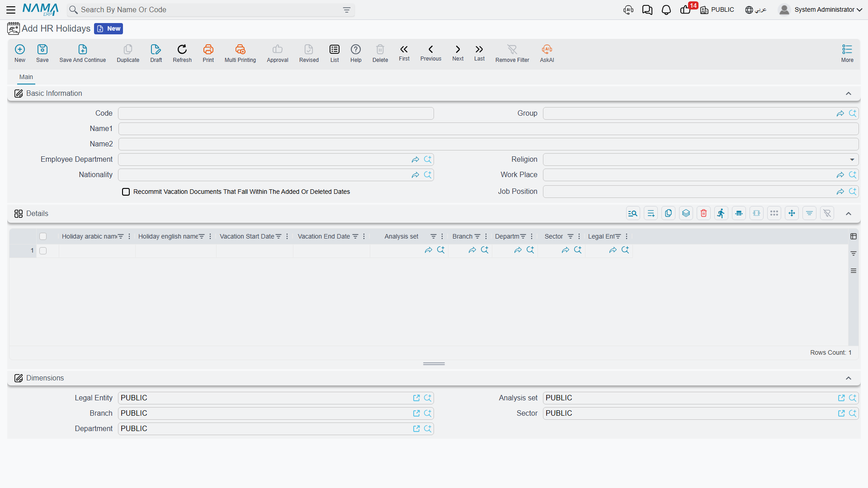Viewport: 868px width, 488px height.
Task: Switch to the Main tab
Action: [x=26, y=77]
